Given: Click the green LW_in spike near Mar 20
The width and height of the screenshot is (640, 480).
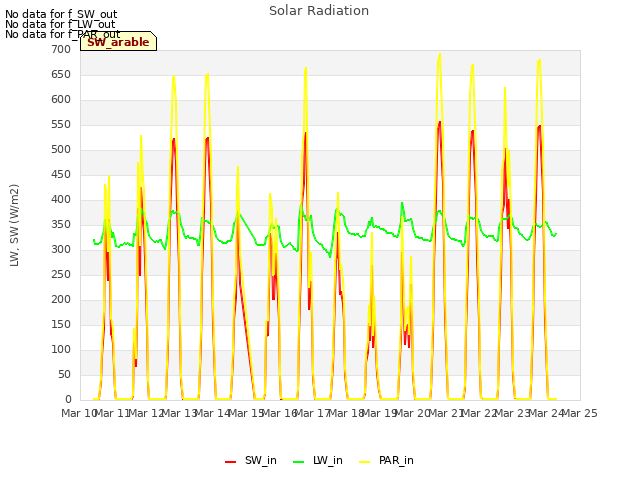Looking at the screenshot, I should coord(402,203).
